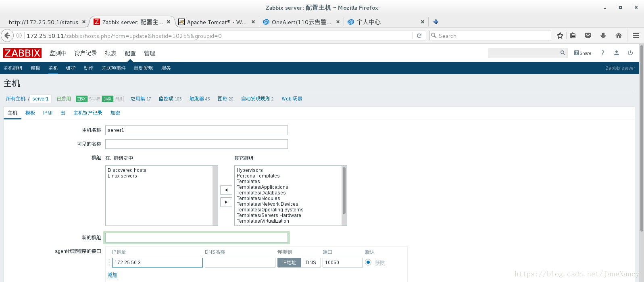Select Templates/Databases in other groups
The width and height of the screenshot is (644, 282).
click(261, 193)
